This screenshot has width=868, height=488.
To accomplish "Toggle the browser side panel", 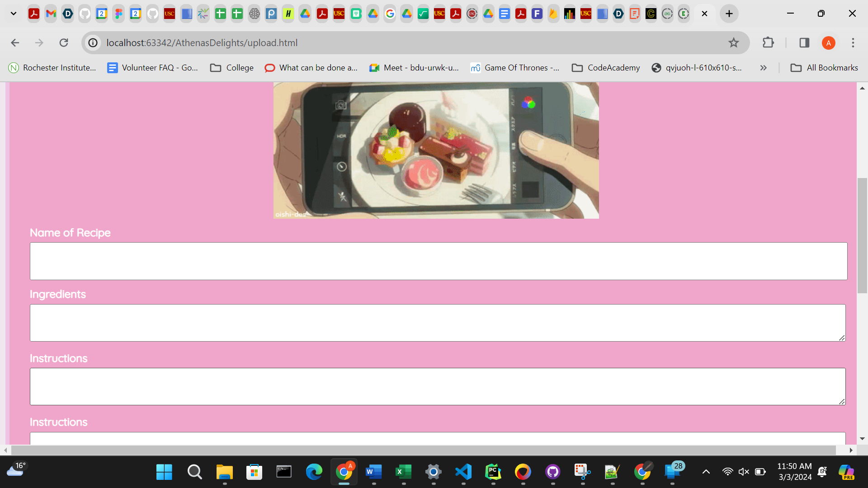I will (804, 42).
